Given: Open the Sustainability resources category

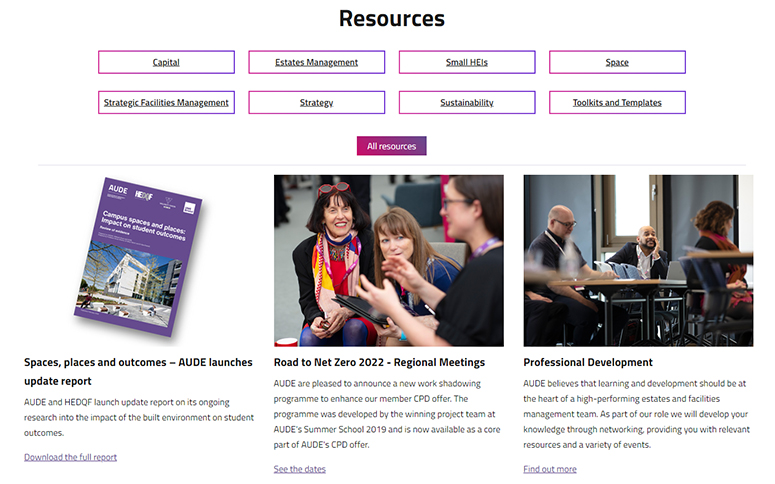Looking at the screenshot, I should (x=466, y=103).
